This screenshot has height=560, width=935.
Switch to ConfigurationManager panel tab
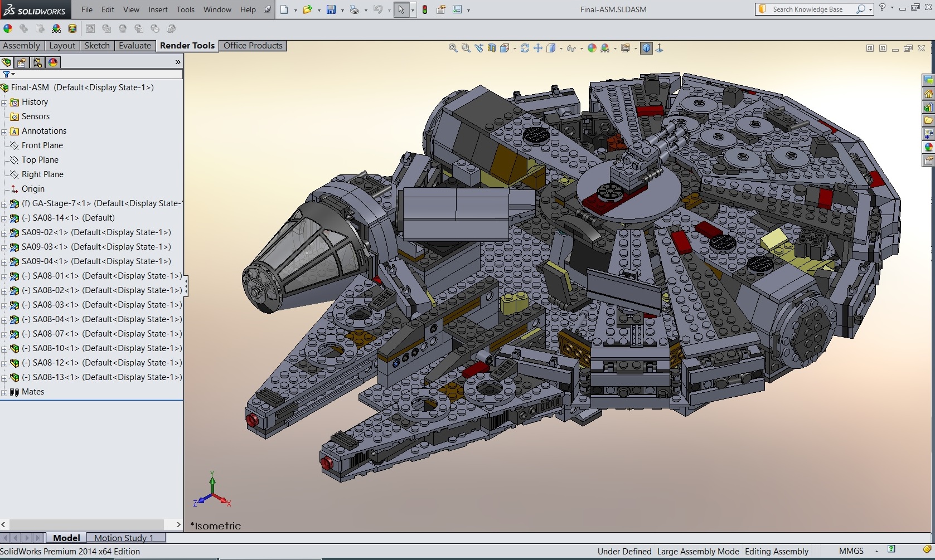click(x=37, y=62)
